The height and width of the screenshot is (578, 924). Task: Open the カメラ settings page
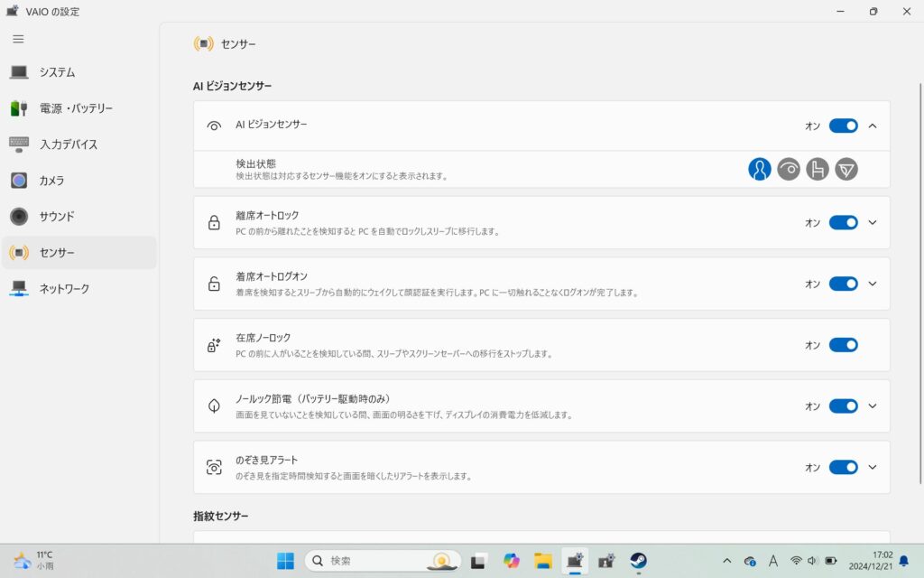click(51, 181)
